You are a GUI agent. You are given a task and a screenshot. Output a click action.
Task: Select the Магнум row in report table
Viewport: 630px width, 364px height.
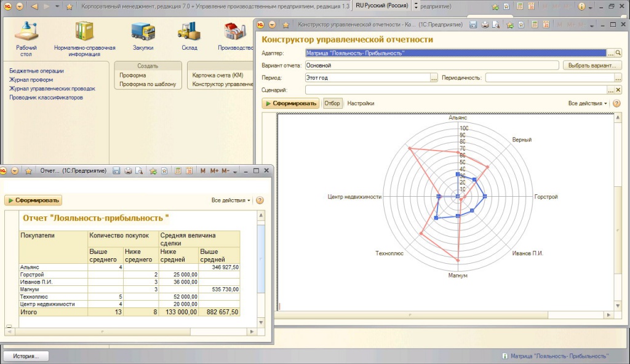click(129, 289)
